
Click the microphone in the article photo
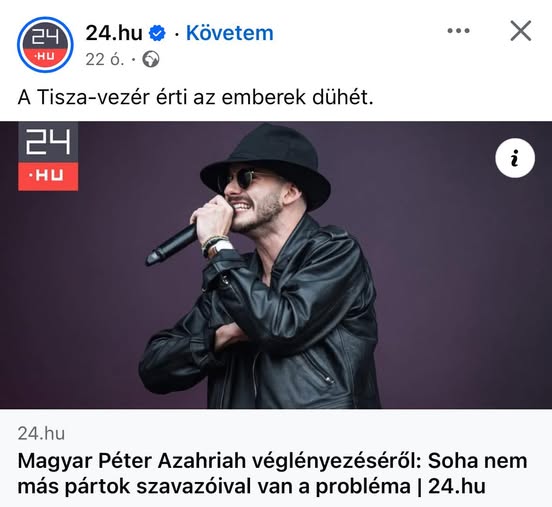[172, 244]
